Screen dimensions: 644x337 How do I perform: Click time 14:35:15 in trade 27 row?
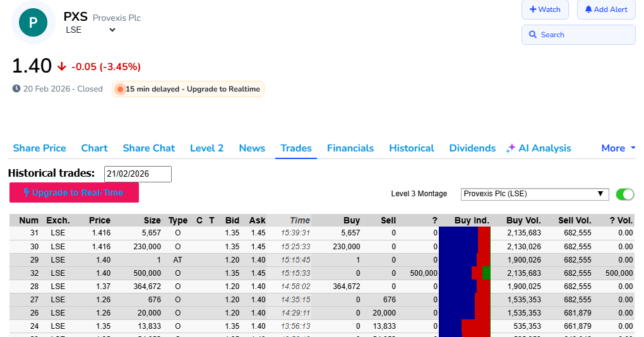295,300
